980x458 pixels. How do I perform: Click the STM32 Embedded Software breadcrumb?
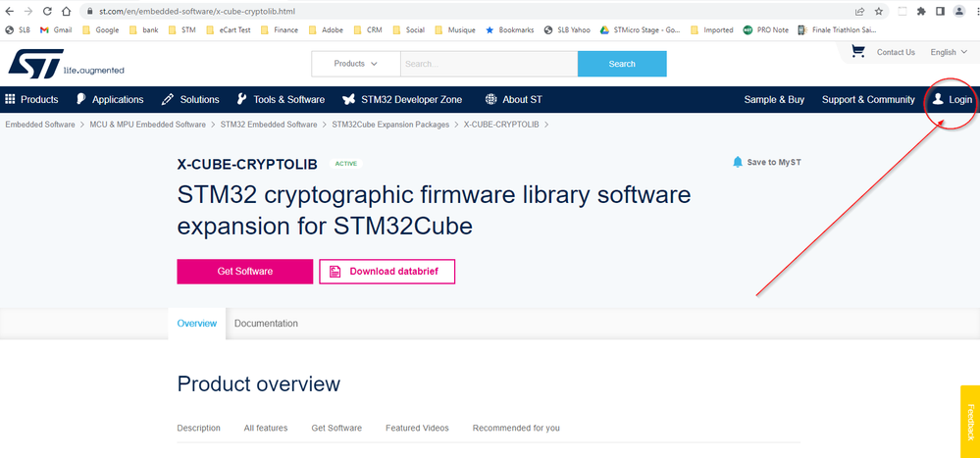tap(269, 125)
